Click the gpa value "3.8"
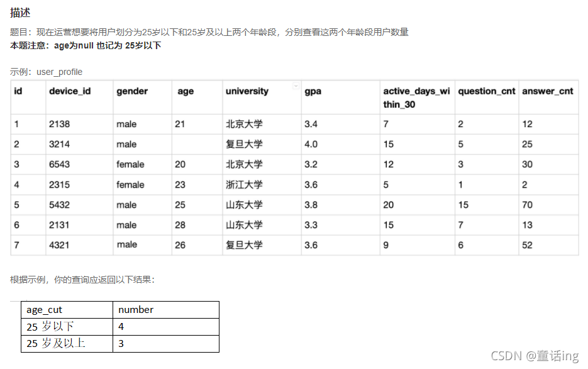The width and height of the screenshot is (588, 369). coord(311,205)
